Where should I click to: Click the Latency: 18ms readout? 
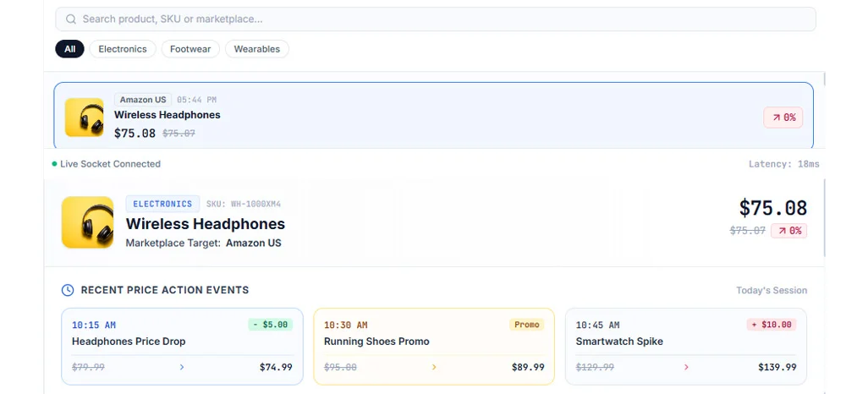784,164
